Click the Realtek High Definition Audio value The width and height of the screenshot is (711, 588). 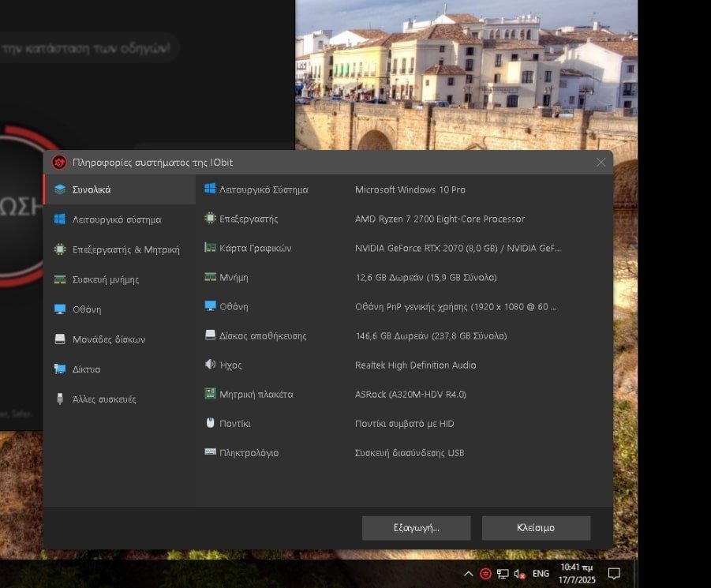point(415,365)
